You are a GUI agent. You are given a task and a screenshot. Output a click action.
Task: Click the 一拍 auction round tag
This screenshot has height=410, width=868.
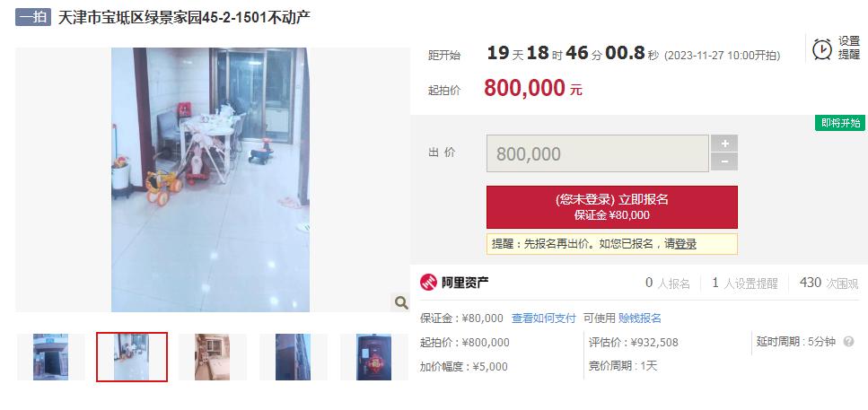(x=32, y=17)
